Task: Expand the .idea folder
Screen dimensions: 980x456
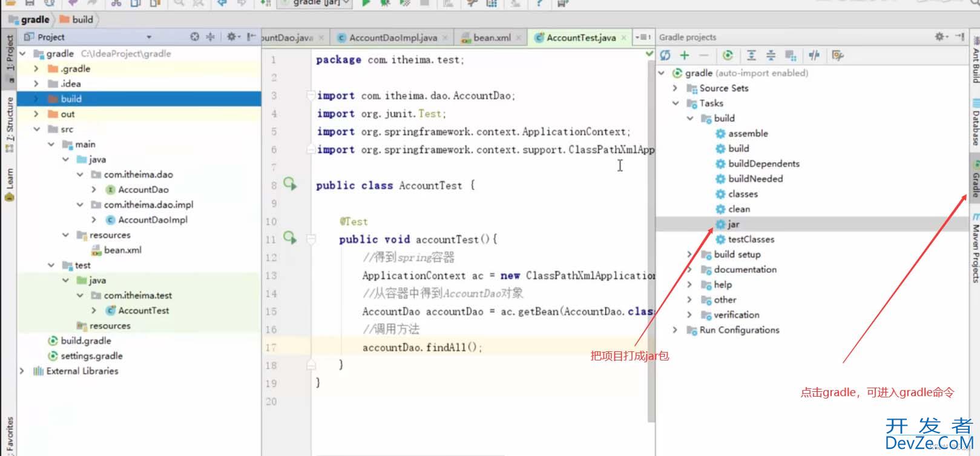Action: pyautogui.click(x=36, y=83)
